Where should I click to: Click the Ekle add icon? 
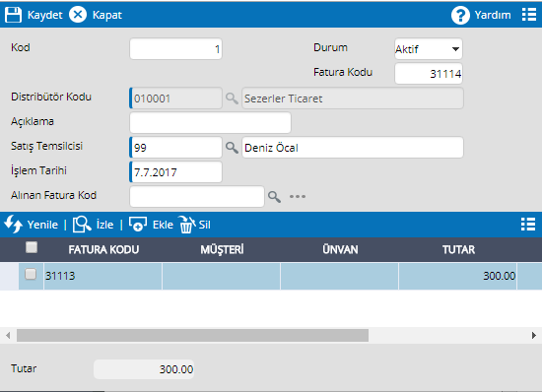pyautogui.click(x=138, y=225)
